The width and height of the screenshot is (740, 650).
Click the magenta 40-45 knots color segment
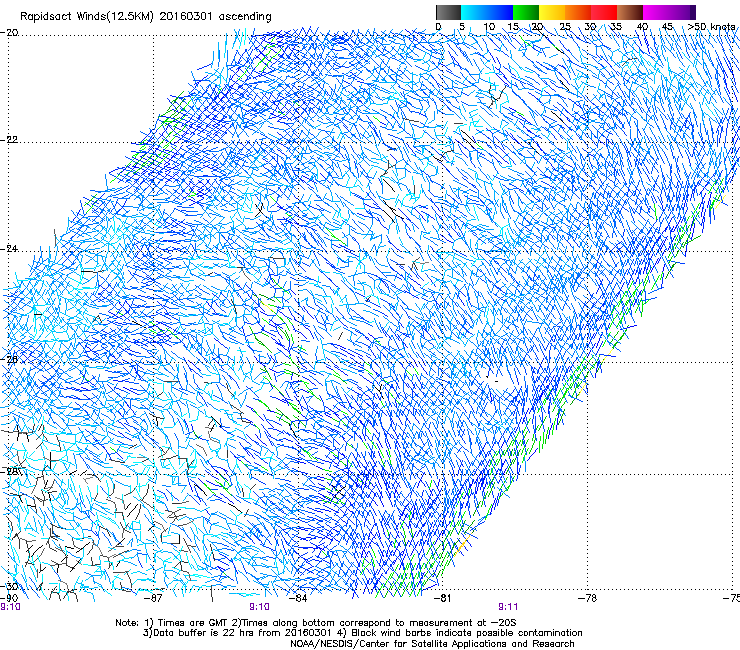pyautogui.click(x=656, y=12)
